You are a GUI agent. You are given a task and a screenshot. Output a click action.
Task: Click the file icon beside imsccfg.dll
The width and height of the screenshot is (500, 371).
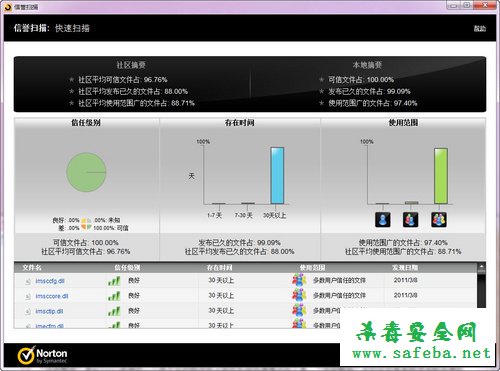tap(28, 281)
